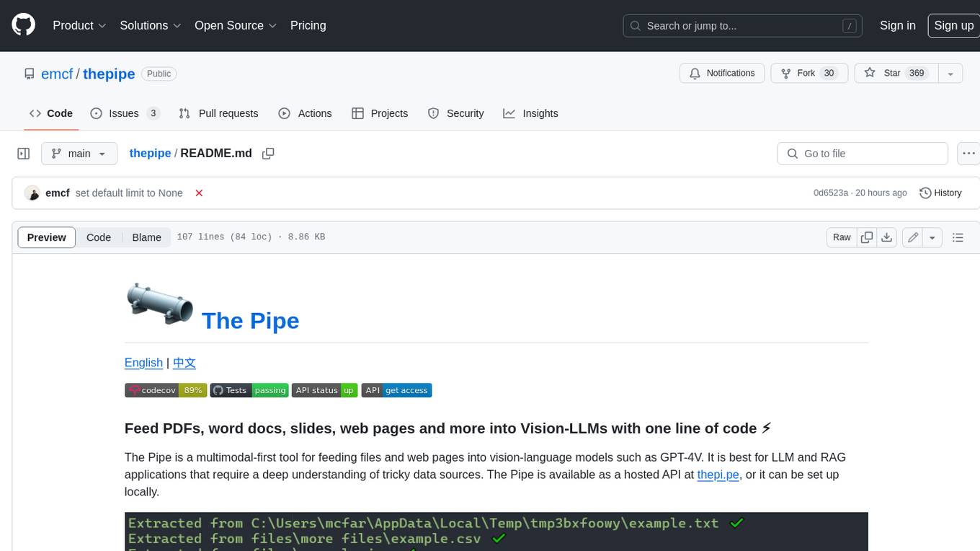The height and width of the screenshot is (551, 980).
Task: Click The Pipe heading link
Action: [250, 320]
